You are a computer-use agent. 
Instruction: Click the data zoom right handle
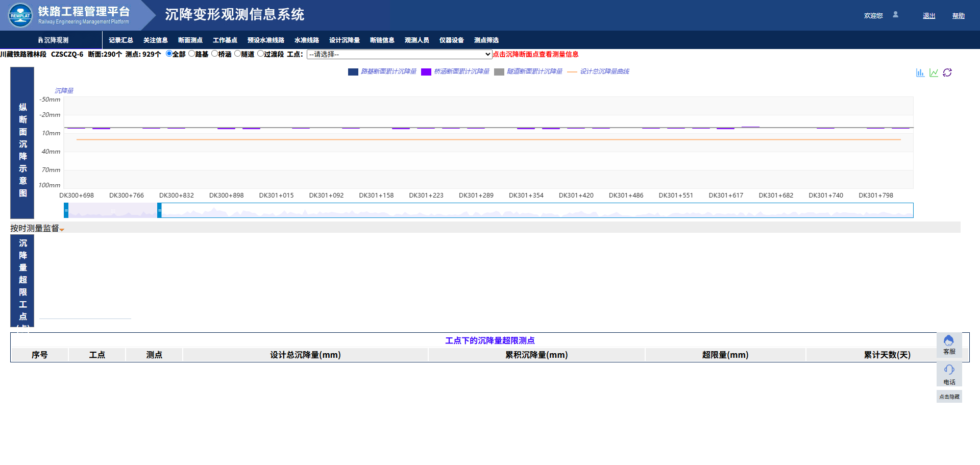click(x=159, y=210)
